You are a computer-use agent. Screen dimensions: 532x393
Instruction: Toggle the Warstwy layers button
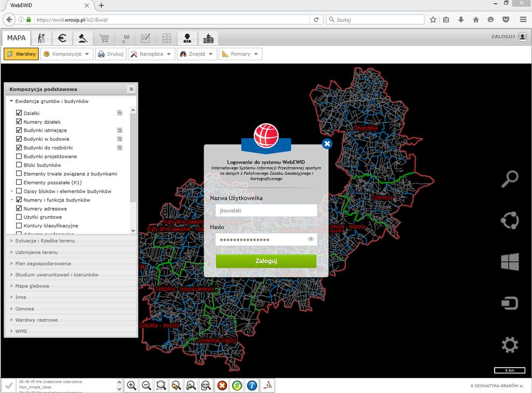(x=21, y=54)
